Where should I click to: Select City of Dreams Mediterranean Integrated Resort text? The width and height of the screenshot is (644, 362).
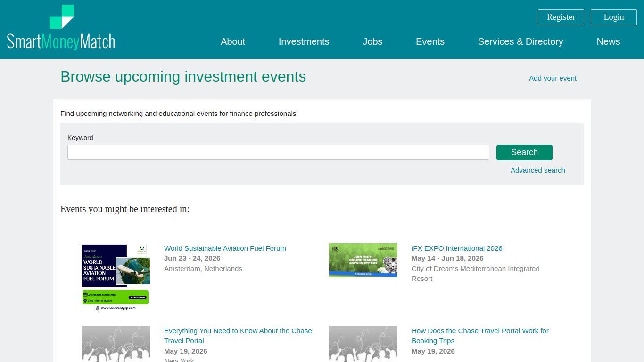[x=476, y=273]
